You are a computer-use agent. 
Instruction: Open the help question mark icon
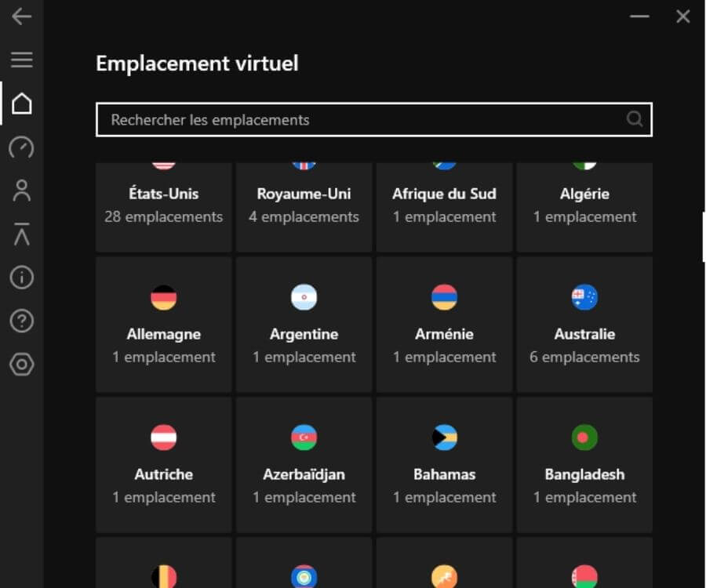[x=22, y=321]
